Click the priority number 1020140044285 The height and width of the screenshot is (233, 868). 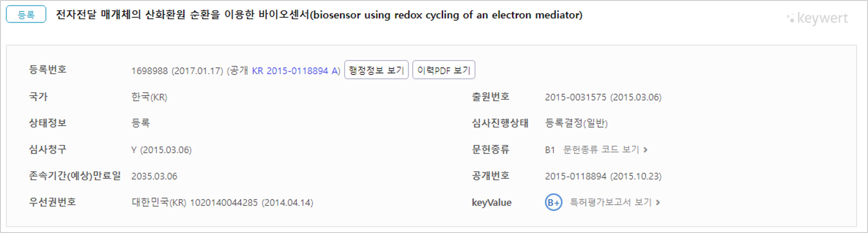click(224, 203)
